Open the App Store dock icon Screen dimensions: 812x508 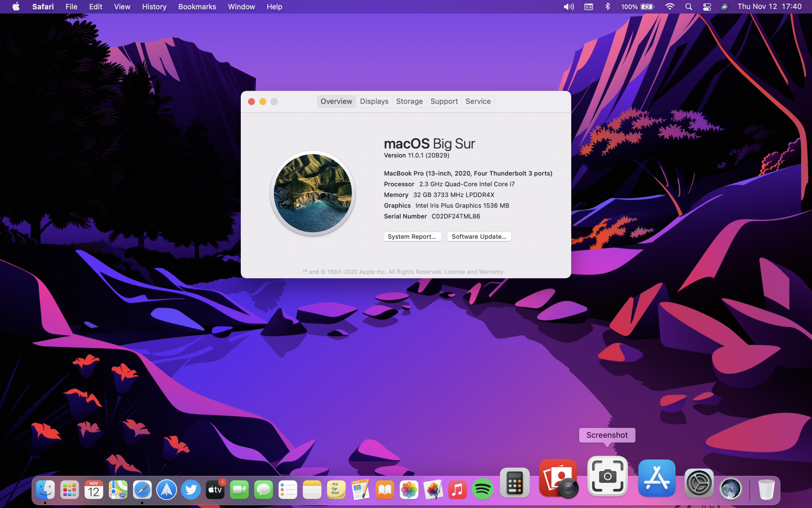(x=657, y=478)
